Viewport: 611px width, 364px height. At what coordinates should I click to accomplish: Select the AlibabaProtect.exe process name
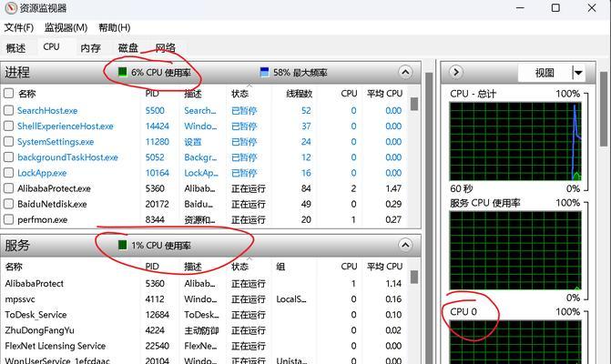click(54, 188)
